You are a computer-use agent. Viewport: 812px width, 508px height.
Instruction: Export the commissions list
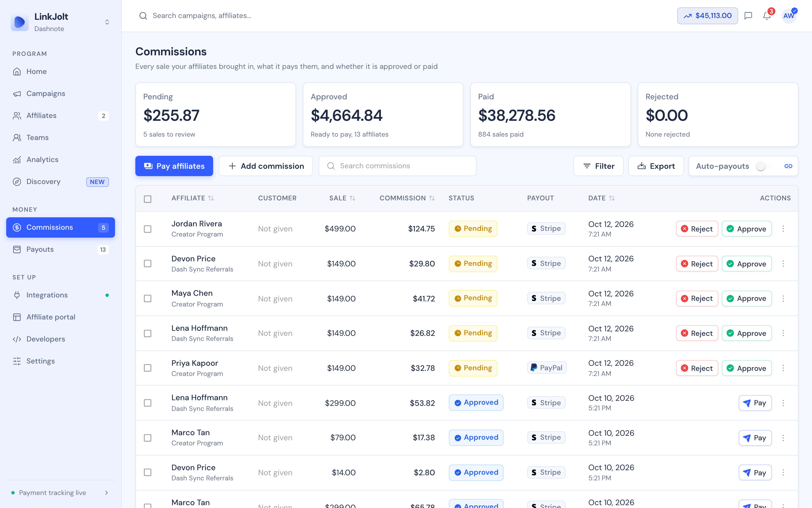(x=656, y=166)
